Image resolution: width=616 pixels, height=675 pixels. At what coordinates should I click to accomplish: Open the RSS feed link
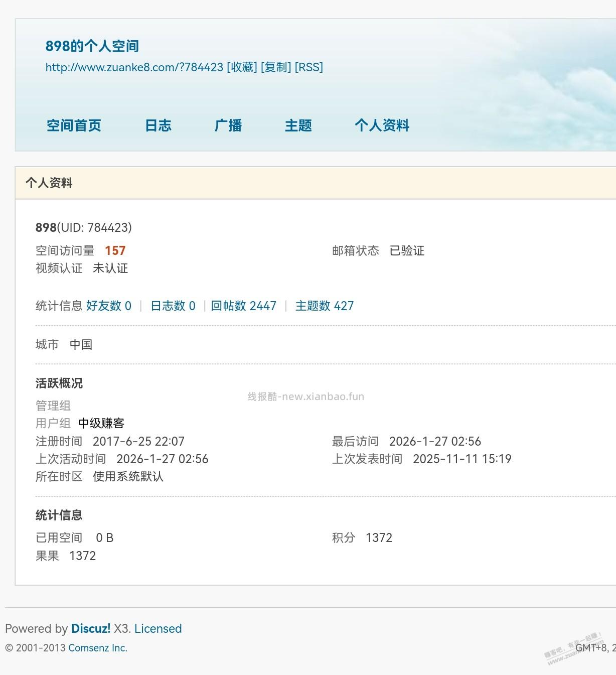(x=309, y=67)
